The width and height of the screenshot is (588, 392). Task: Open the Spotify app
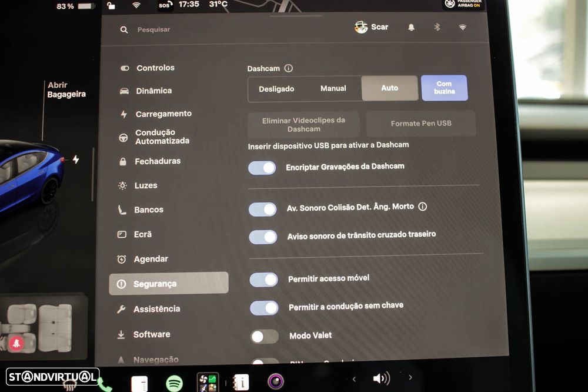(x=175, y=383)
